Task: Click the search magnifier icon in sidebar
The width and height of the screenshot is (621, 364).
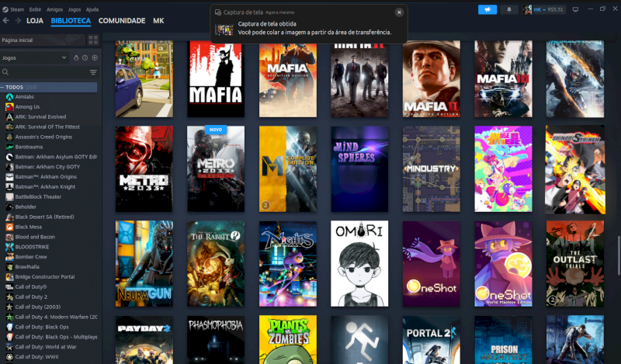Action: pyautogui.click(x=5, y=72)
